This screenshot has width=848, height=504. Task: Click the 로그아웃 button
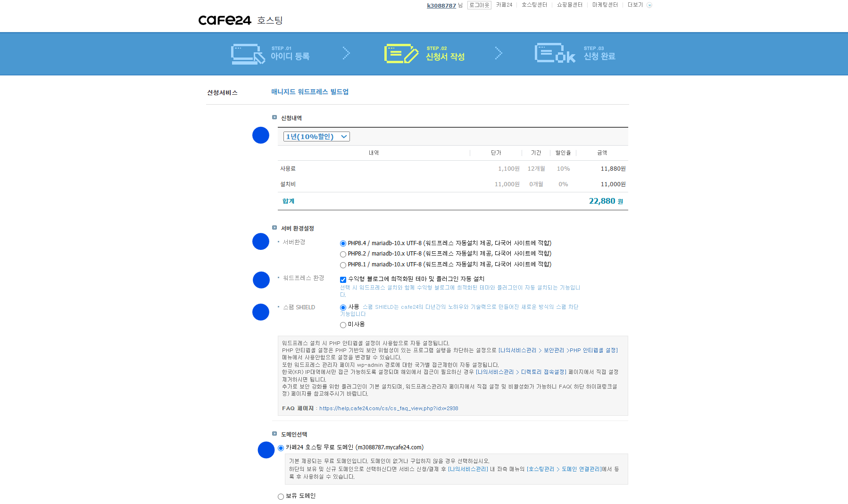(x=479, y=5)
